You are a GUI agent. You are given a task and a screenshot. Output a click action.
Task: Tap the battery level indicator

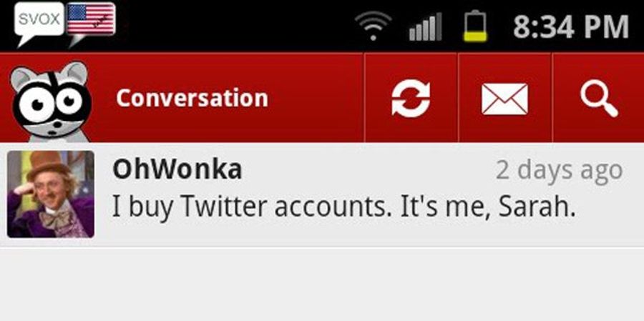[475, 26]
